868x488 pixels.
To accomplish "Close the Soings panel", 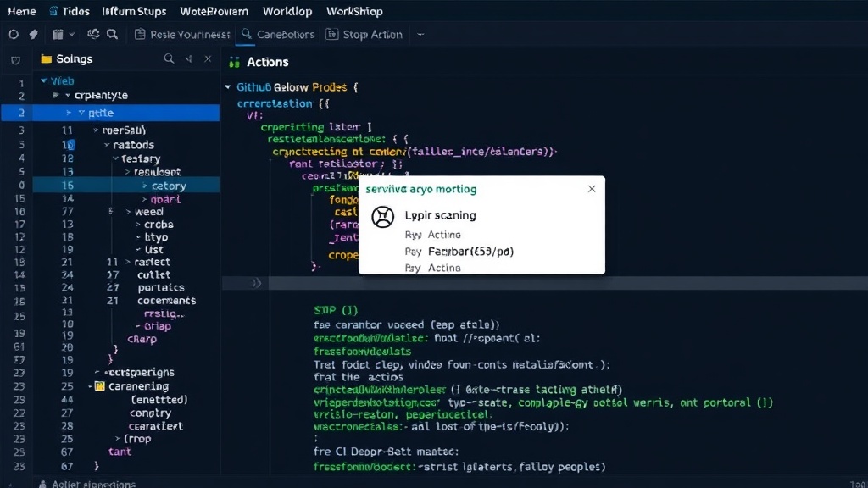I will pyautogui.click(x=208, y=58).
